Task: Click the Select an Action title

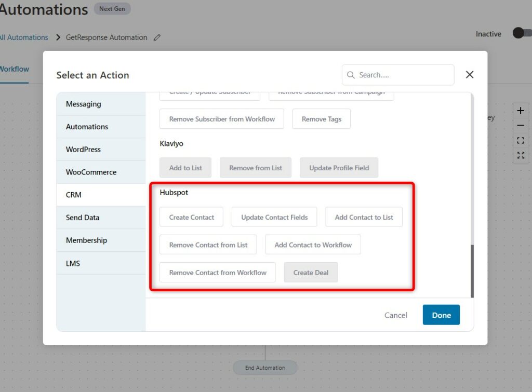Action: (x=92, y=75)
